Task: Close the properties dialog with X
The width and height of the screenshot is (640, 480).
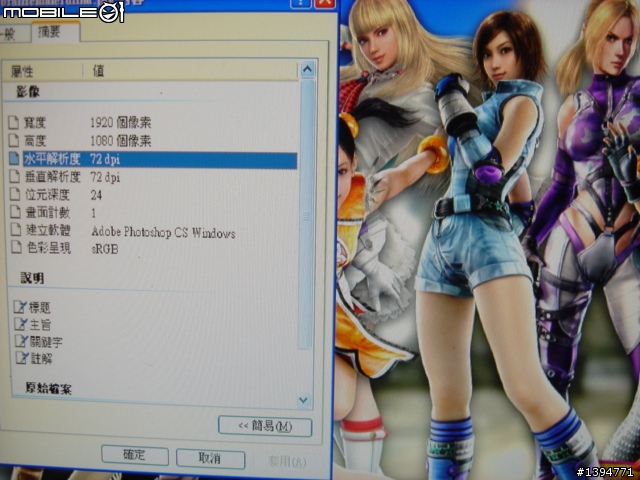Action: [x=325, y=4]
